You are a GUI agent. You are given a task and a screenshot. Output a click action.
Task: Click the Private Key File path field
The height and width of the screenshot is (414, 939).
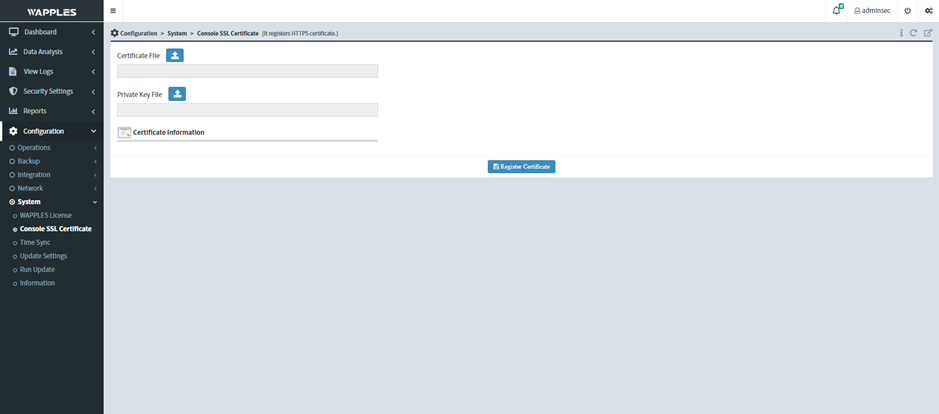(x=247, y=110)
